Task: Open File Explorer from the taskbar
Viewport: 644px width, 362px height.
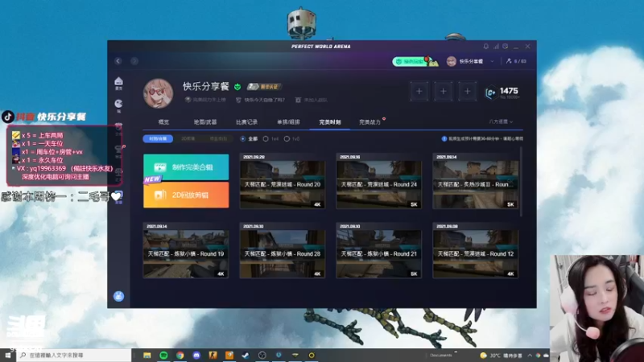Action: [x=147, y=356]
